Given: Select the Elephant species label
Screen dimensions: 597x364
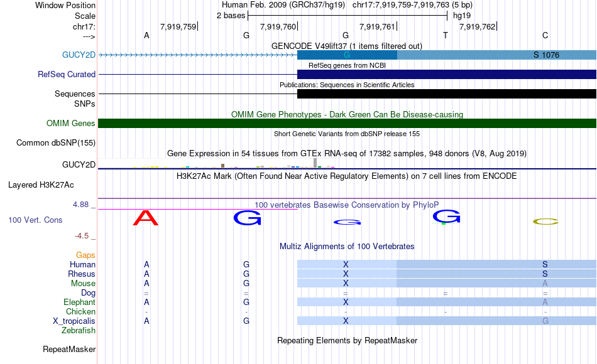Looking at the screenshot, I should pyautogui.click(x=79, y=302).
